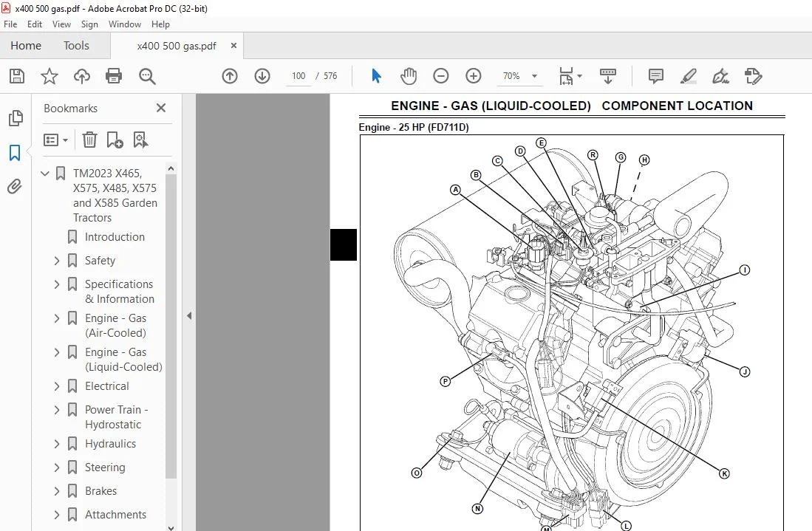Screen dimensions: 812x531
Task: Click the Save file icon
Action: [x=17, y=77]
